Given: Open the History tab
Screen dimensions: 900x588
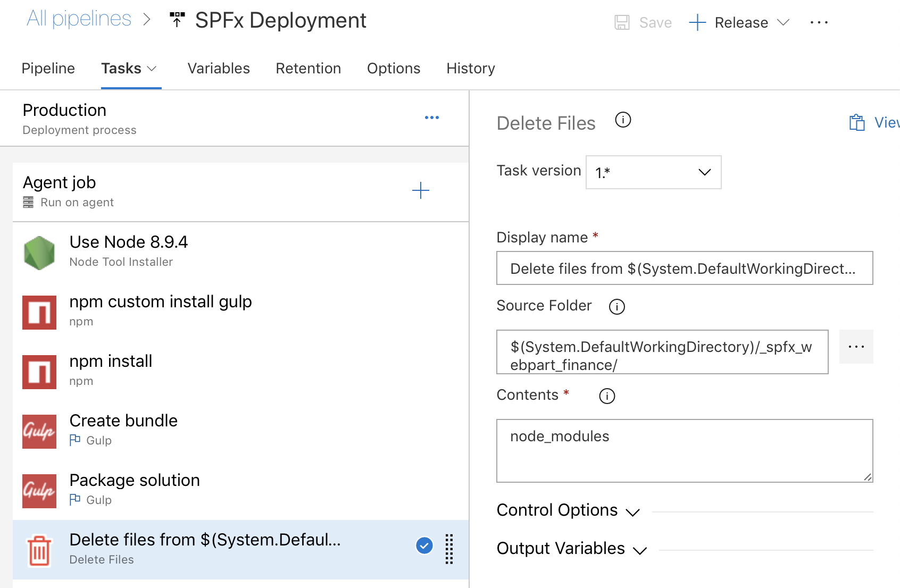Looking at the screenshot, I should pyautogui.click(x=470, y=68).
